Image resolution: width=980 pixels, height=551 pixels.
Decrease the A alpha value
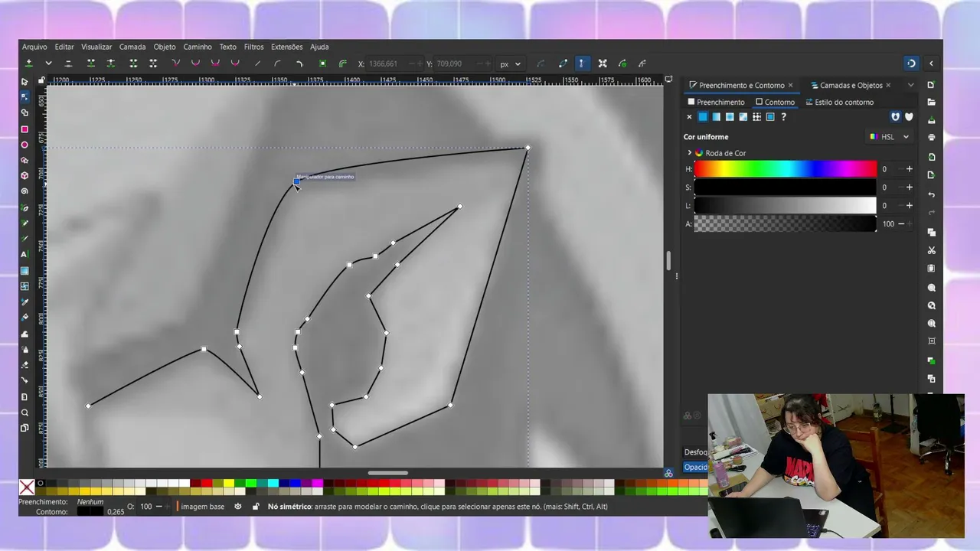click(901, 223)
